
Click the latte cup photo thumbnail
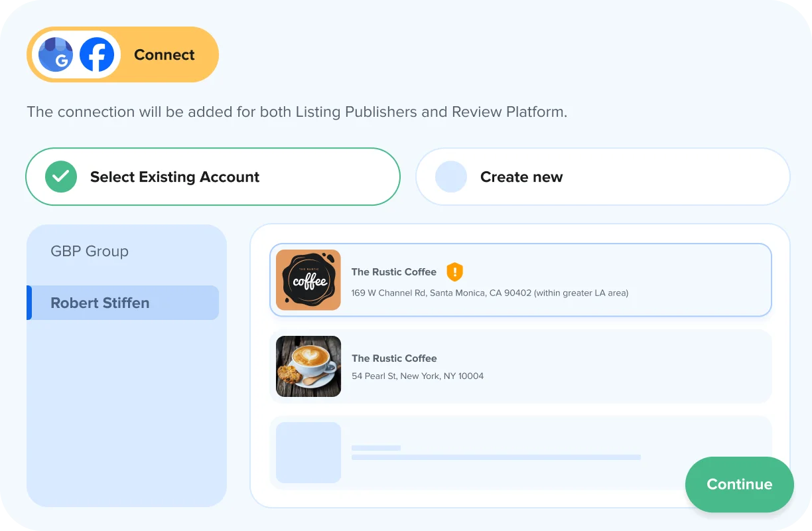click(x=308, y=366)
